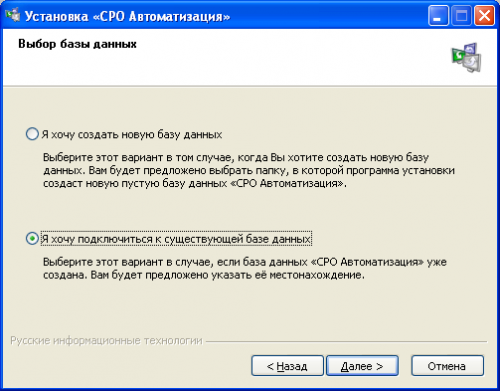Click label «Я хочу подключиться к существующей базе данных»

176,239
